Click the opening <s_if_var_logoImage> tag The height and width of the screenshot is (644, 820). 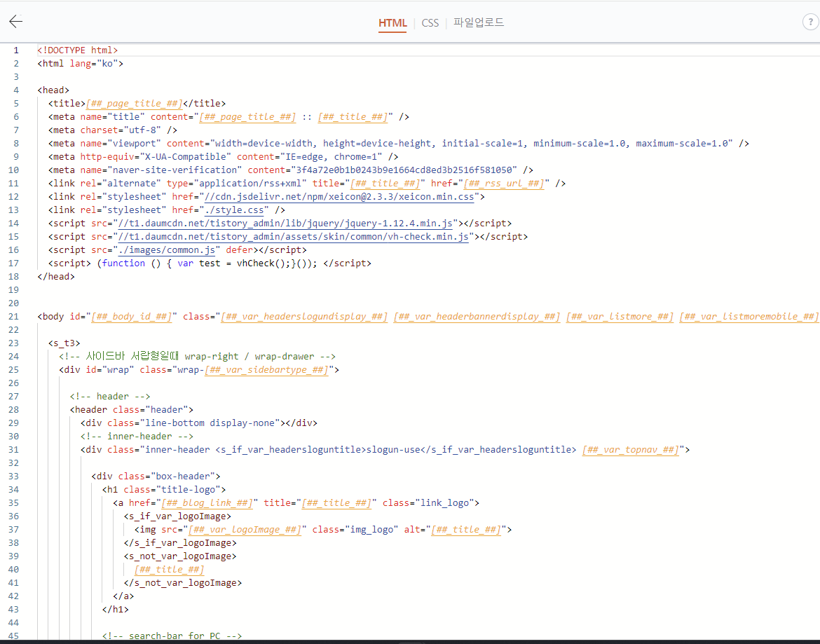coord(177,516)
